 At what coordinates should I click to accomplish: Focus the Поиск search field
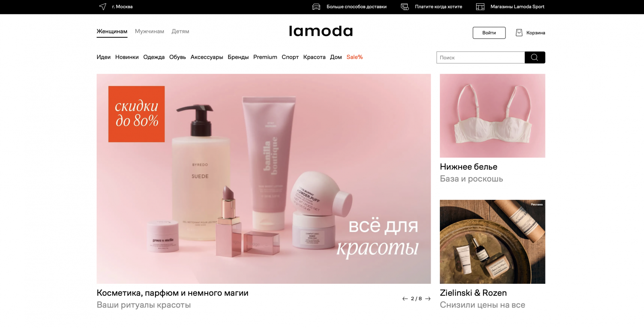pos(481,57)
